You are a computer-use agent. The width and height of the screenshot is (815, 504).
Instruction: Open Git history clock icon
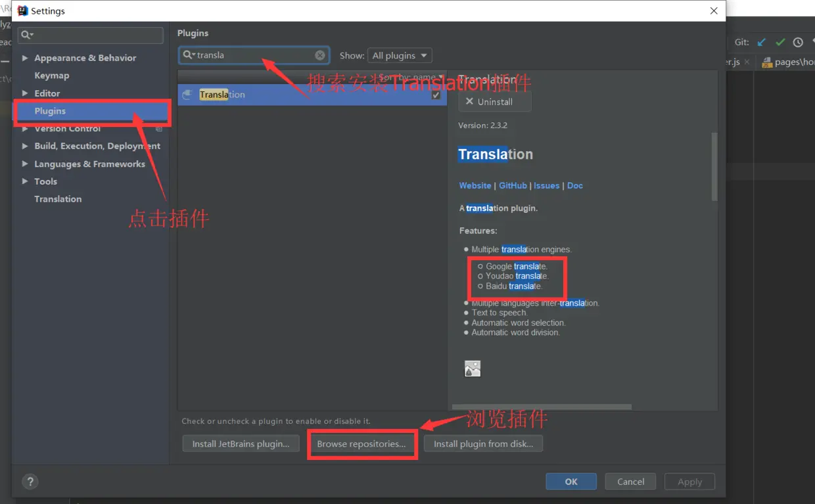click(798, 42)
